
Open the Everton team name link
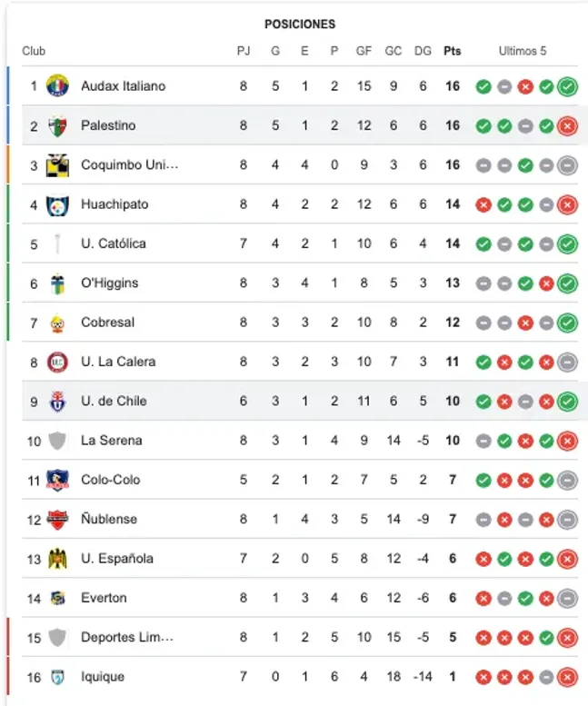tap(104, 598)
